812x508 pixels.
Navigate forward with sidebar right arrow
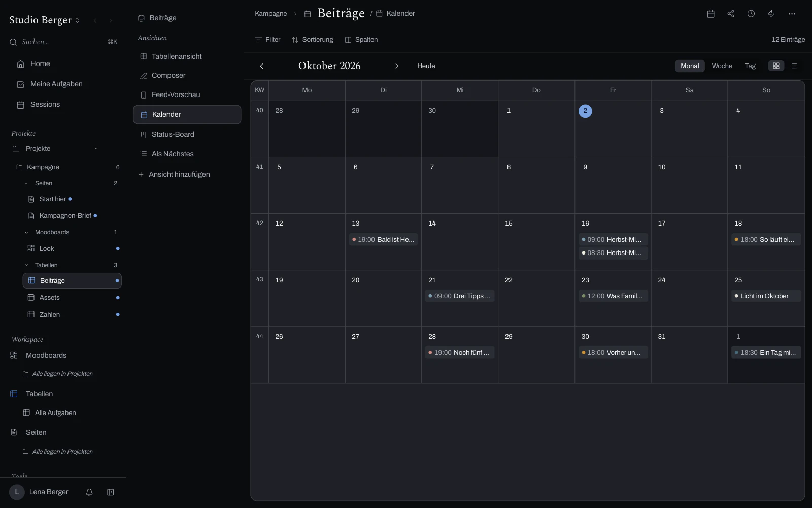[110, 21]
